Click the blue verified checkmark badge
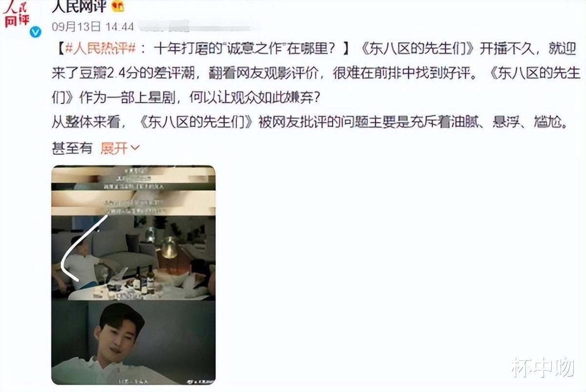 [x=36, y=32]
